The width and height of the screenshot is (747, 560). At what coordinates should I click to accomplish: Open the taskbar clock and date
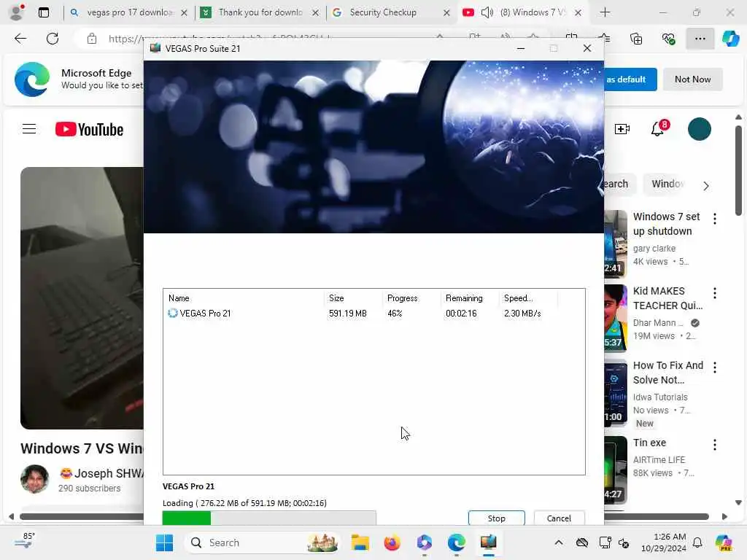[664, 542]
